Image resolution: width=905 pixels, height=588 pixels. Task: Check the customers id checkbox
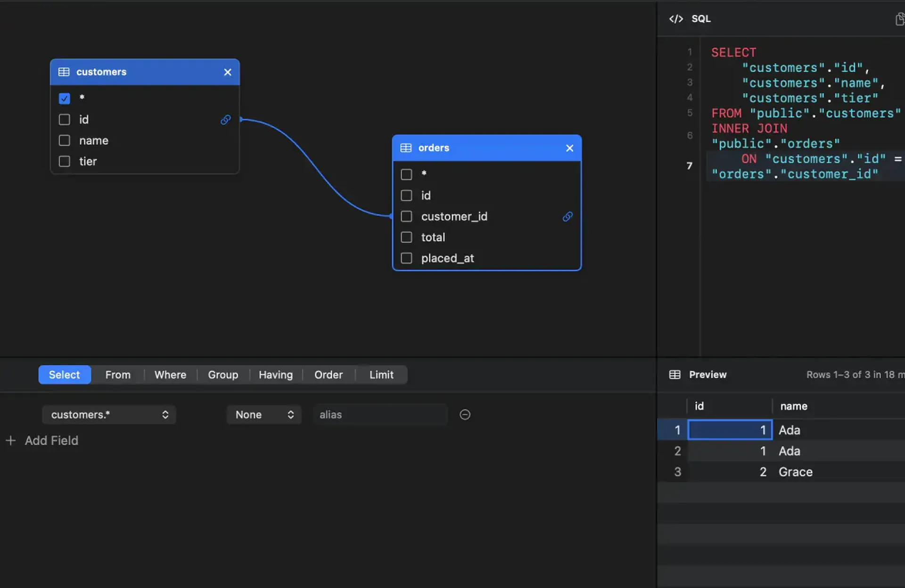(x=65, y=120)
